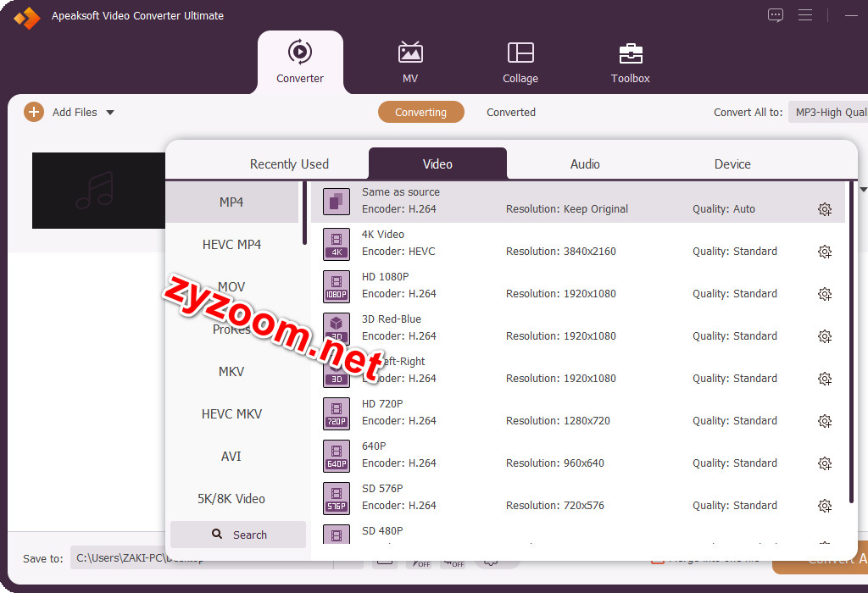Switch to the Recently Used format tab
Viewport: 868px width, 593px height.
point(289,164)
